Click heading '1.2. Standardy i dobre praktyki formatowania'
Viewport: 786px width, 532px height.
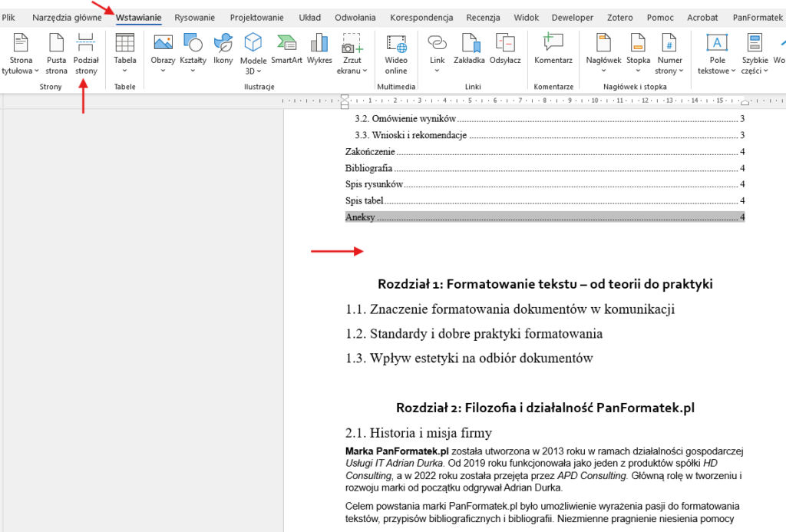click(x=474, y=334)
